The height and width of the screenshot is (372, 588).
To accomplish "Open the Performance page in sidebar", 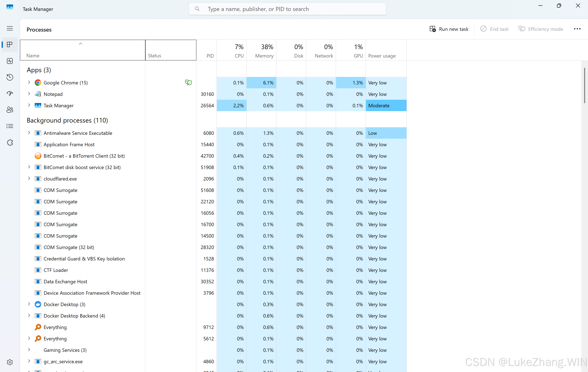I will point(10,61).
